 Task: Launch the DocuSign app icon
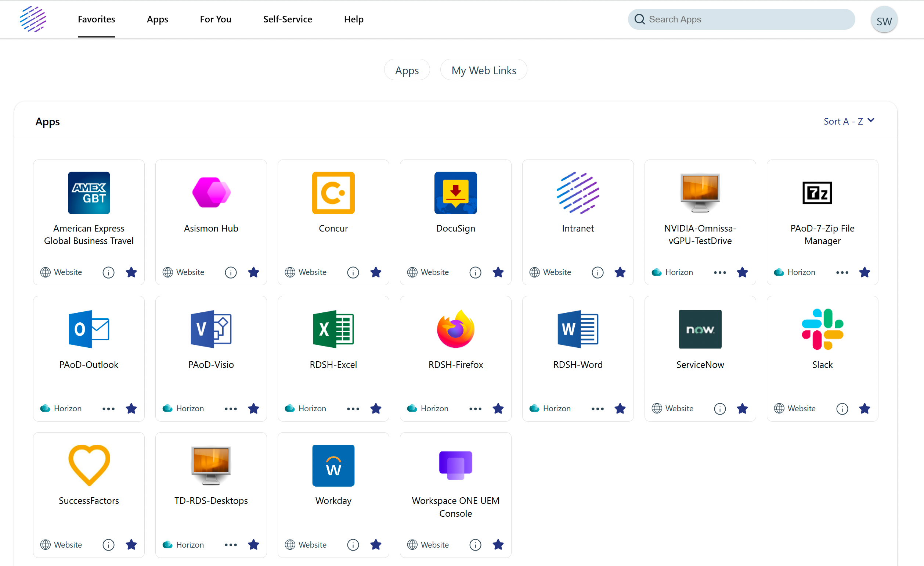[455, 193]
